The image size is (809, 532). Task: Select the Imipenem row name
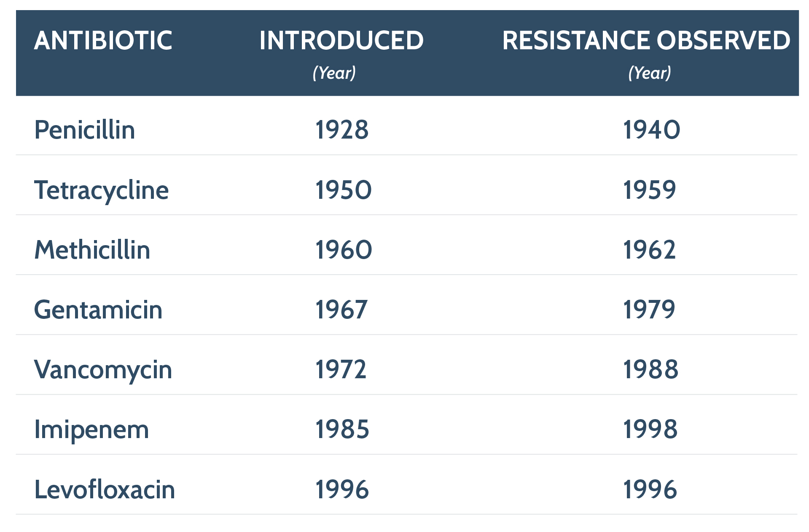coord(91,430)
